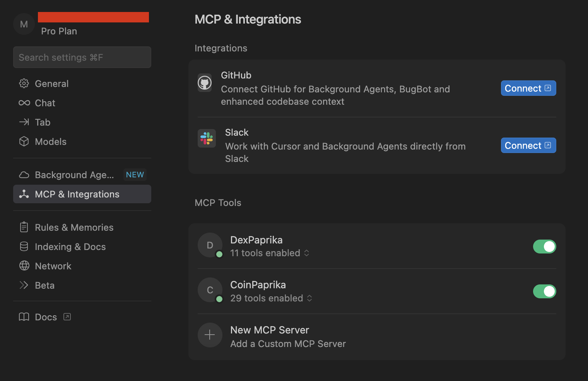
Task: Add a New MCP Server
Action: [377, 336]
